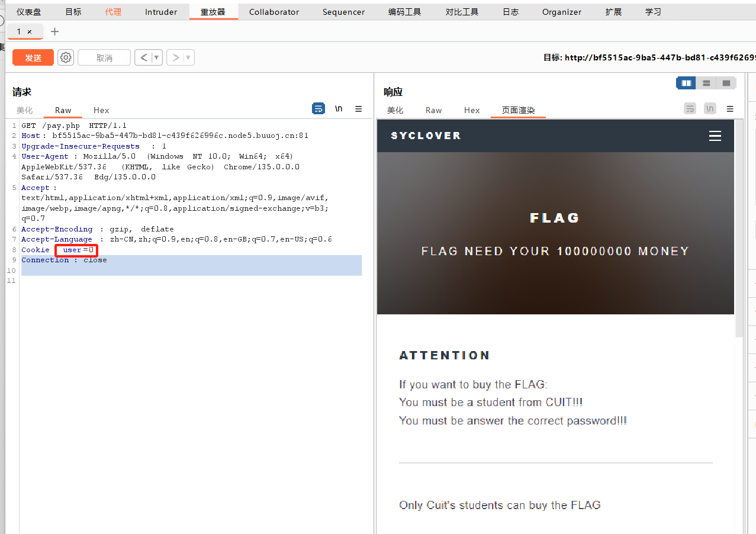
Task: Toggle word wrap in request panel
Action: coord(319,108)
